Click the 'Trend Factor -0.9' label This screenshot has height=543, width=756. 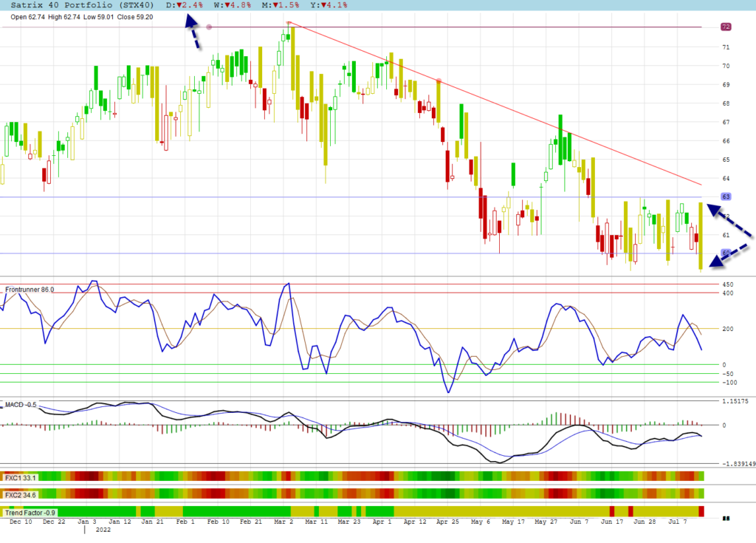pyautogui.click(x=30, y=513)
